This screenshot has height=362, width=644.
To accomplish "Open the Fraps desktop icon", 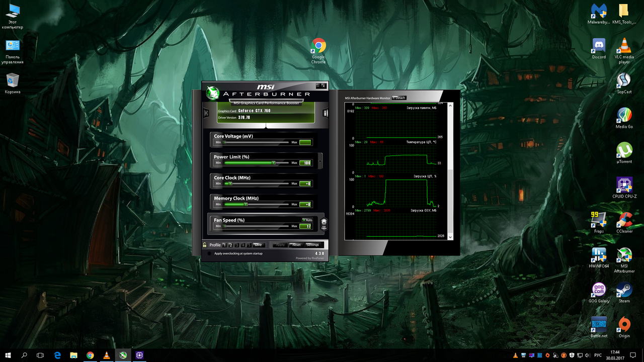I will 599,223.
